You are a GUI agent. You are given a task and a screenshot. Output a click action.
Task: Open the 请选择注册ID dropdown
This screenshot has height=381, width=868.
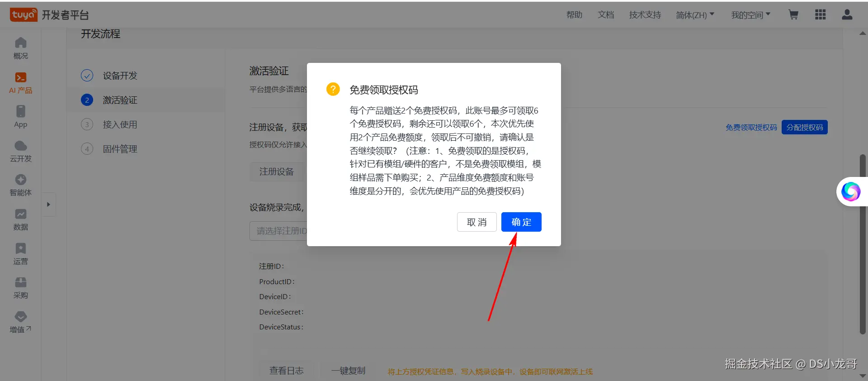[278, 231]
